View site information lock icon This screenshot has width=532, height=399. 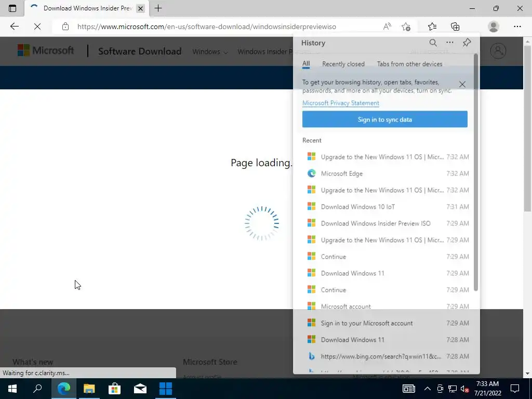[65, 26]
